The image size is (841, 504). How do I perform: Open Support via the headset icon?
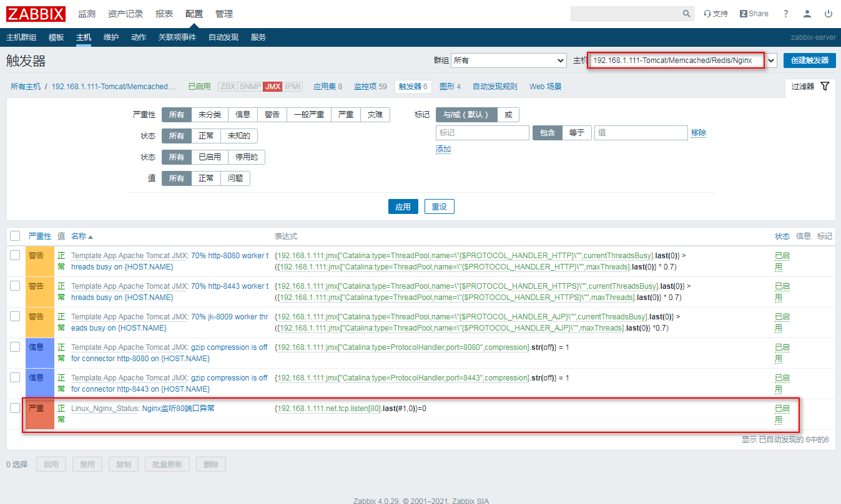716,14
